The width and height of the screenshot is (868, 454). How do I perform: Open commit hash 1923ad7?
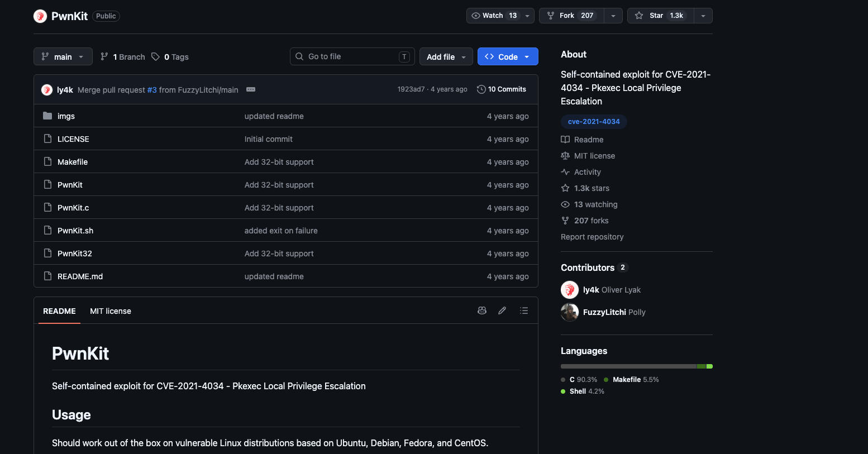[x=411, y=89]
